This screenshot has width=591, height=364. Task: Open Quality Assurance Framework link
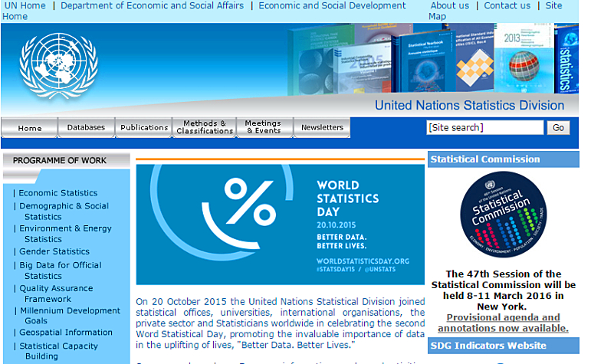pyautogui.click(x=56, y=293)
